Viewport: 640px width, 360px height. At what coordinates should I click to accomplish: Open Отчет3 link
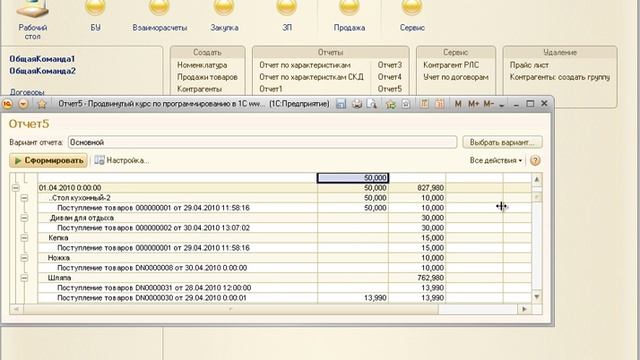pos(389,65)
